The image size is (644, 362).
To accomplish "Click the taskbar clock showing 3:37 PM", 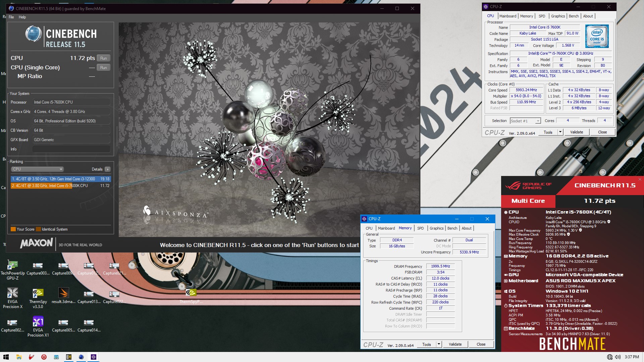I will click(x=632, y=357).
